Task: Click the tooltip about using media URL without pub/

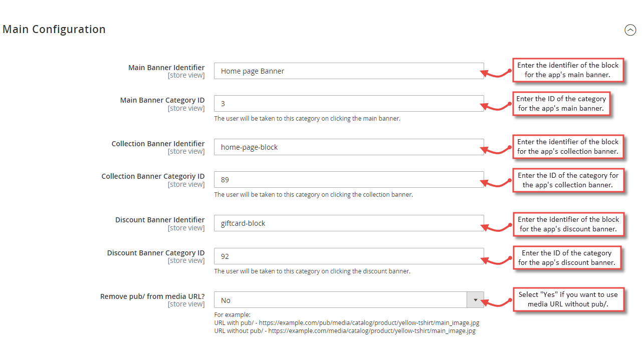Action: click(568, 299)
